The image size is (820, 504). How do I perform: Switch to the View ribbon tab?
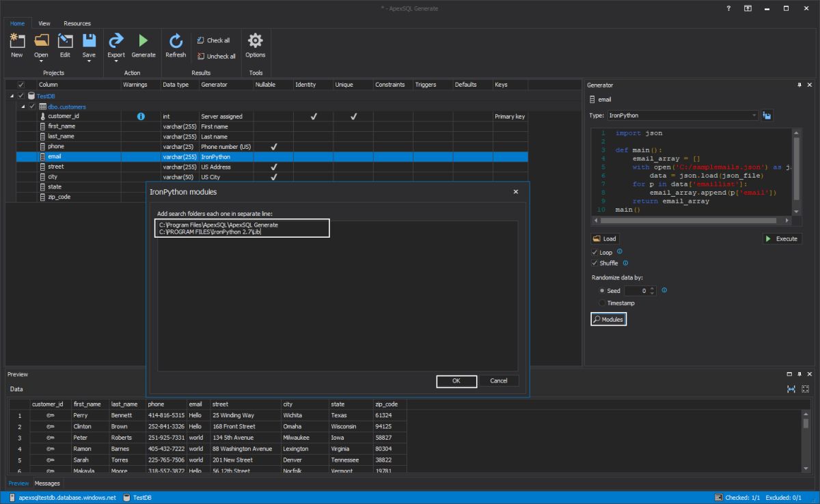click(x=44, y=23)
